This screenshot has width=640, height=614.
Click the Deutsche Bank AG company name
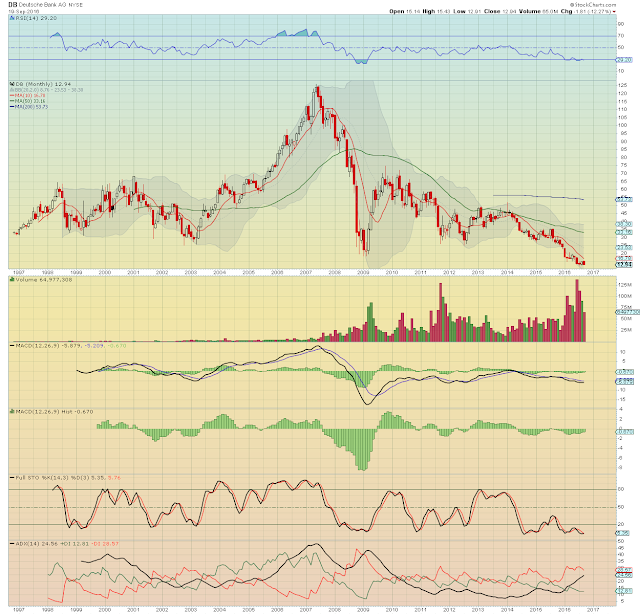click(42, 5)
